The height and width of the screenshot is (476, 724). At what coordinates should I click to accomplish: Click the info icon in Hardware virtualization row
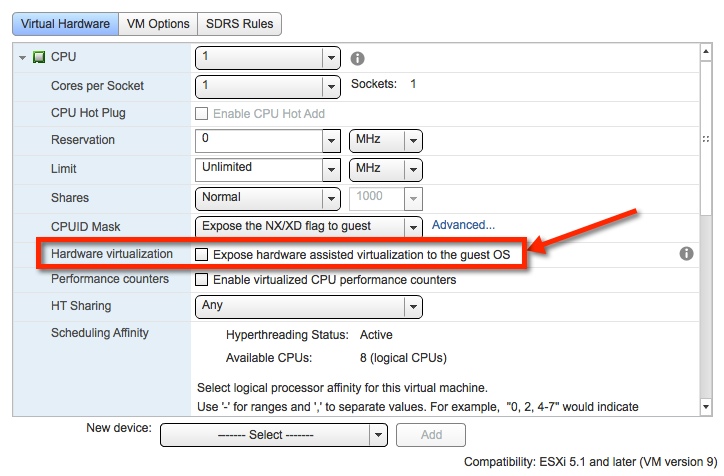686,253
